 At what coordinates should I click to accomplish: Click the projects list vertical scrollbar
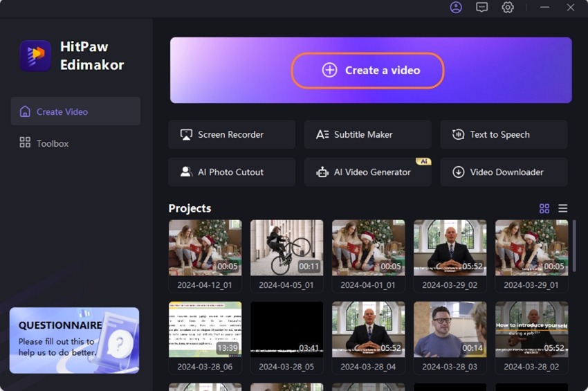[574, 246]
